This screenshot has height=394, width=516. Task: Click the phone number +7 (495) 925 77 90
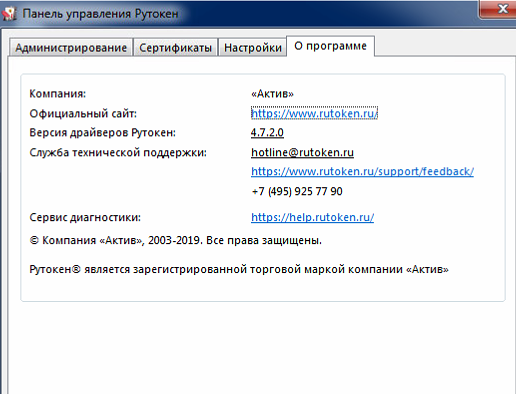click(x=297, y=191)
